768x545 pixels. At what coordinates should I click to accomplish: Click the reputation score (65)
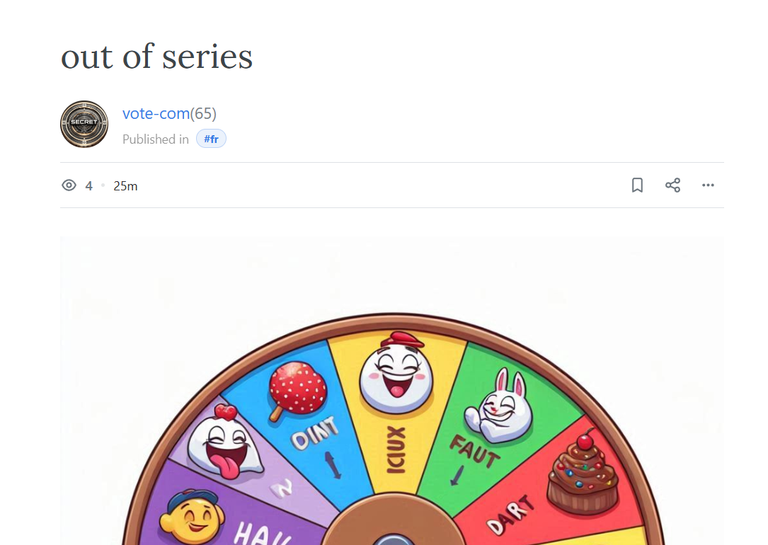[x=203, y=114]
